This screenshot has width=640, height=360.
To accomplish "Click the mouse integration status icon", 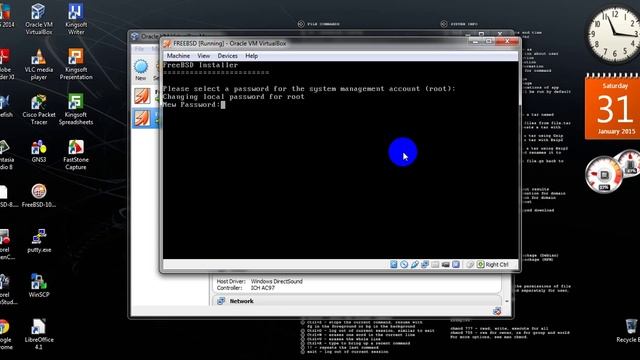I will coord(470,264).
